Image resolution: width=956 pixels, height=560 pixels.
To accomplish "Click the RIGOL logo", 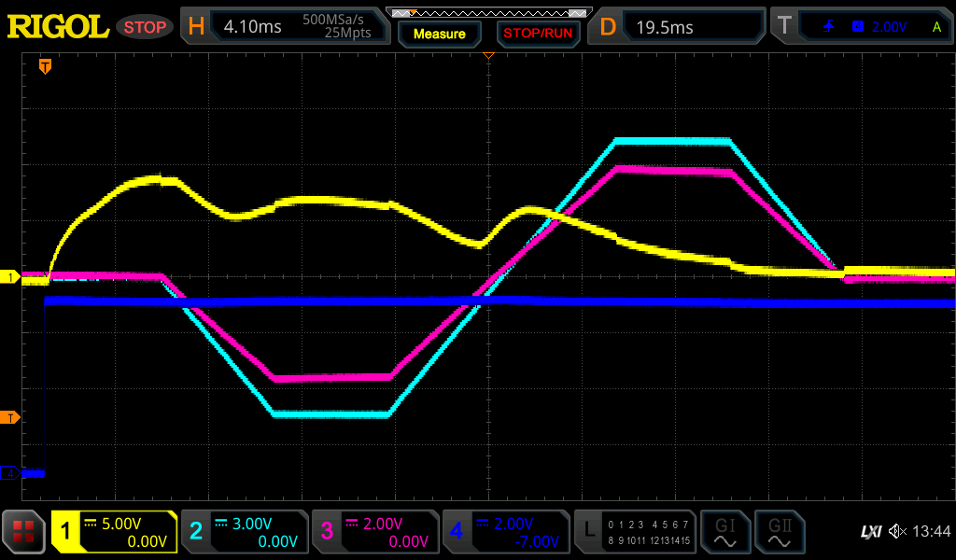I will [58, 27].
